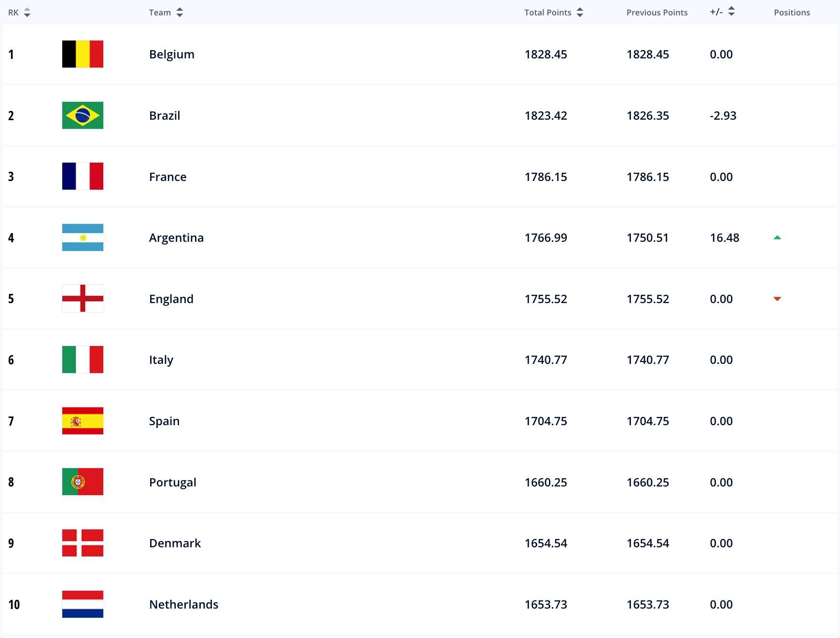Image resolution: width=840 pixels, height=638 pixels.
Task: Click the Argentina flag icon
Action: tap(83, 237)
